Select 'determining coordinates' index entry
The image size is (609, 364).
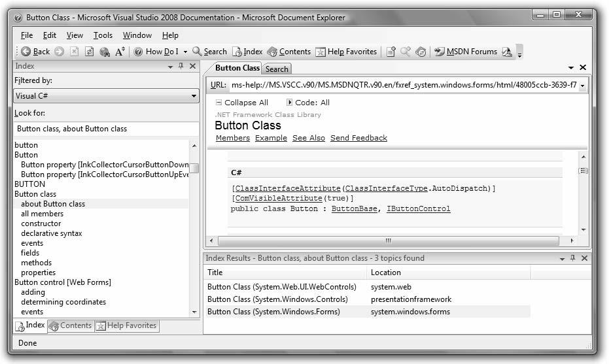tap(63, 302)
